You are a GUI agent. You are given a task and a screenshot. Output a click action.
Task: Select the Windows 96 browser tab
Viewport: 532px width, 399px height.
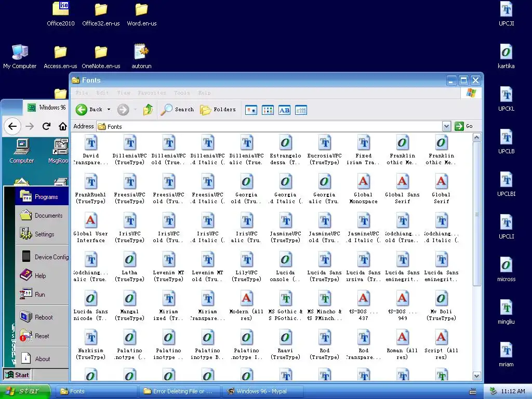(46, 108)
